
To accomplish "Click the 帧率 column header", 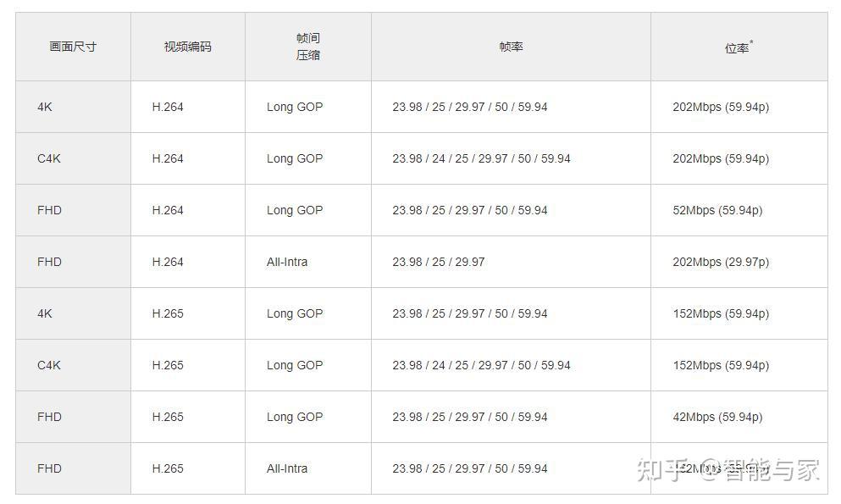I will (511, 47).
